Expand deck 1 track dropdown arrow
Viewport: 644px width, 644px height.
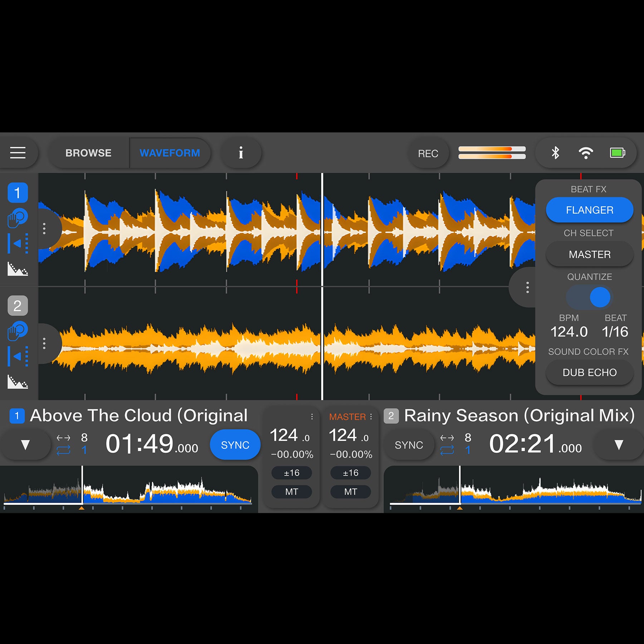pyautogui.click(x=25, y=445)
